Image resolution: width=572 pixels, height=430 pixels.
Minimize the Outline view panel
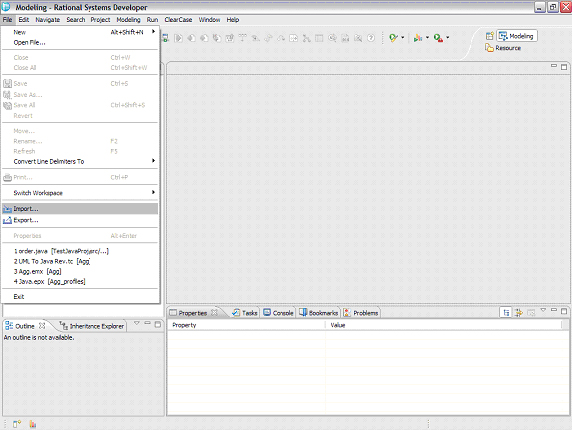(147, 323)
